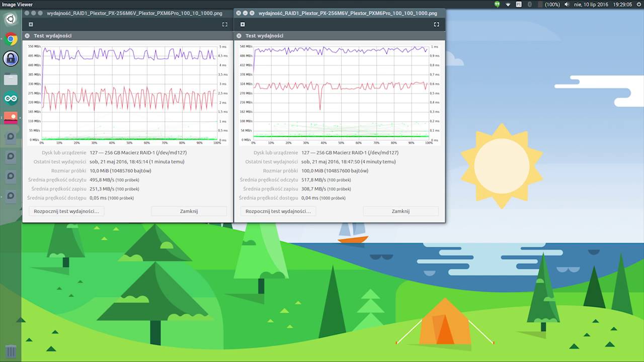This screenshot has height=362, width=644.
Task: Open the green Hangouts tray indicator
Action: pos(497,5)
